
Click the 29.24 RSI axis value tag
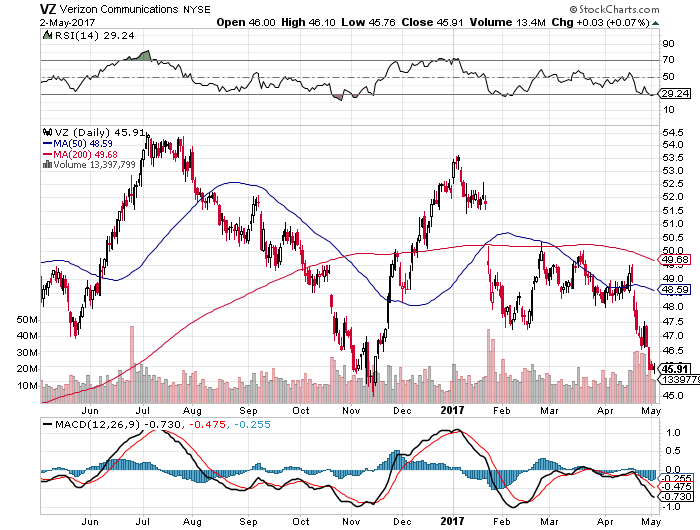coord(675,94)
